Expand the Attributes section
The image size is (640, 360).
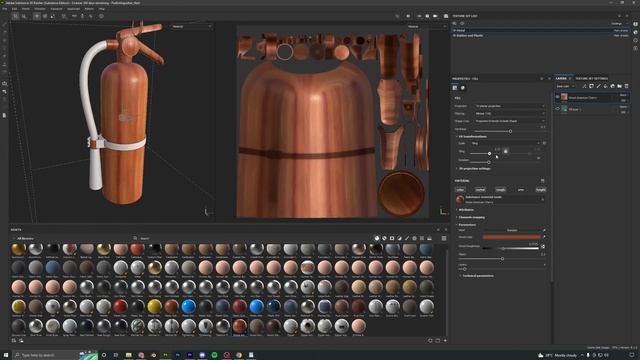465,210
